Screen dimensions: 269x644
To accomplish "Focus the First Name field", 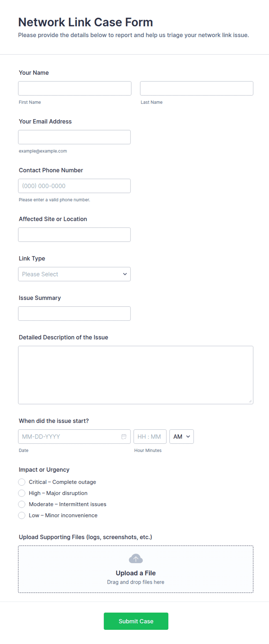I will (75, 88).
